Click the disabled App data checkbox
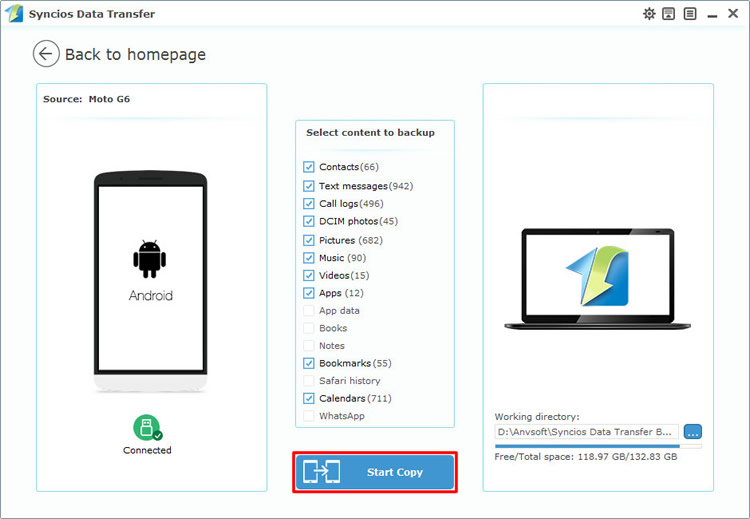750x519 pixels. tap(309, 310)
